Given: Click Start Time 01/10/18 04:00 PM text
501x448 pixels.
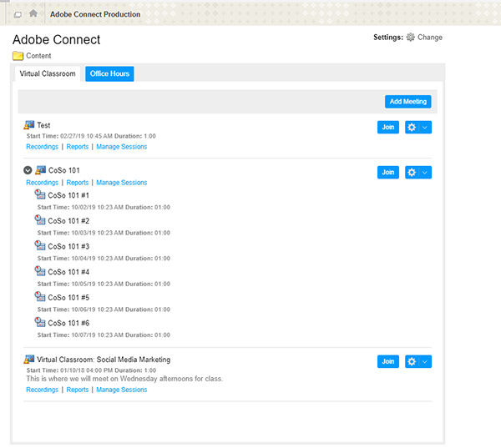Looking at the screenshot, I should pyautogui.click(x=69, y=370).
